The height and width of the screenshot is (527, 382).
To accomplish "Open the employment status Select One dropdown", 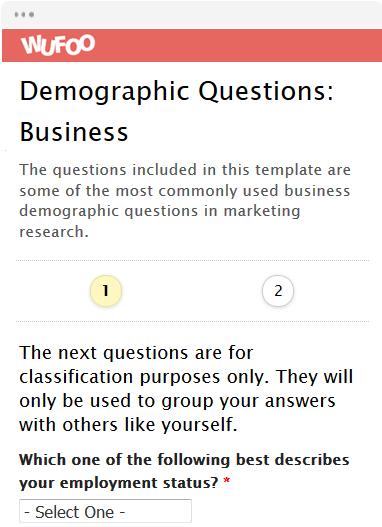I will pyautogui.click(x=105, y=511).
